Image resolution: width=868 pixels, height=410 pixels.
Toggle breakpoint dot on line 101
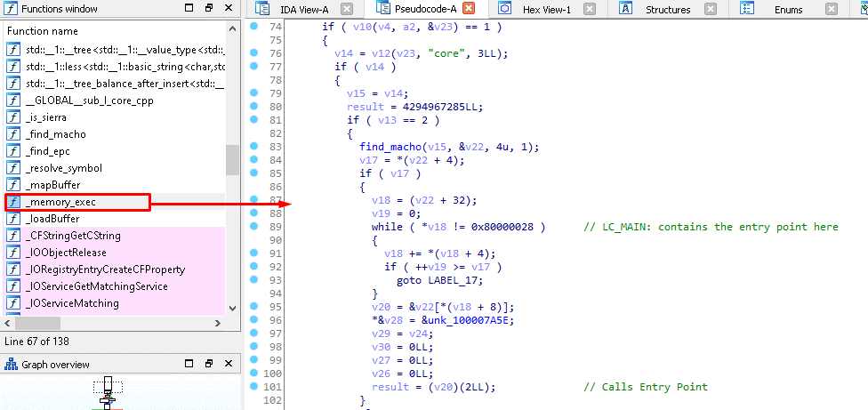pos(254,387)
